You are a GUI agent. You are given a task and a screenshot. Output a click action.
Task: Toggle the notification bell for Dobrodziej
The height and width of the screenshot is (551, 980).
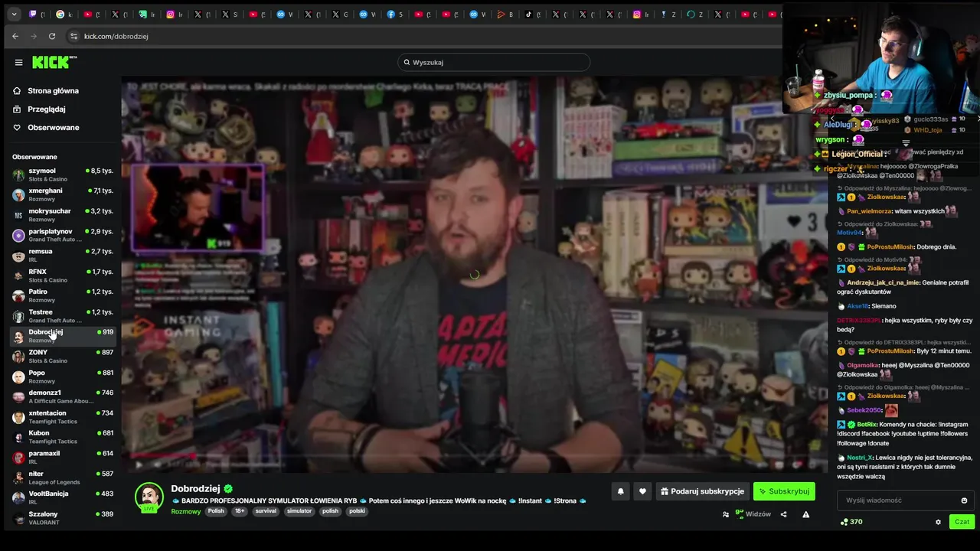621,491
